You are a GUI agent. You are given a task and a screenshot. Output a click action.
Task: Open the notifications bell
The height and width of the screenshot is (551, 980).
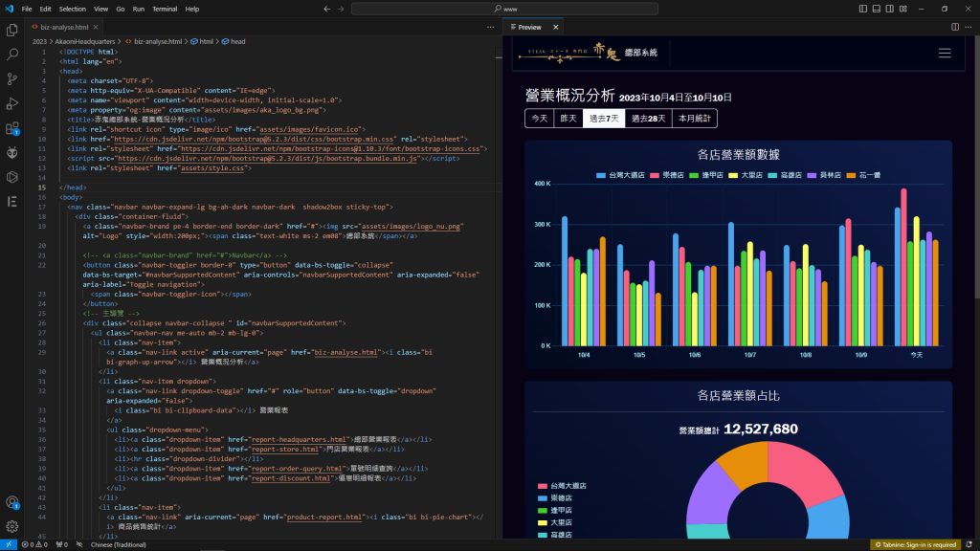pyautogui.click(x=969, y=544)
